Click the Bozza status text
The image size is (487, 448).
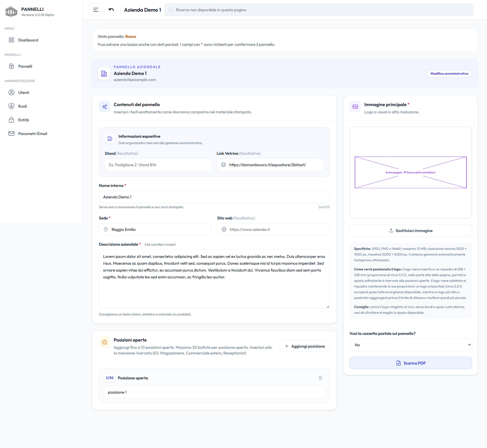[131, 36]
